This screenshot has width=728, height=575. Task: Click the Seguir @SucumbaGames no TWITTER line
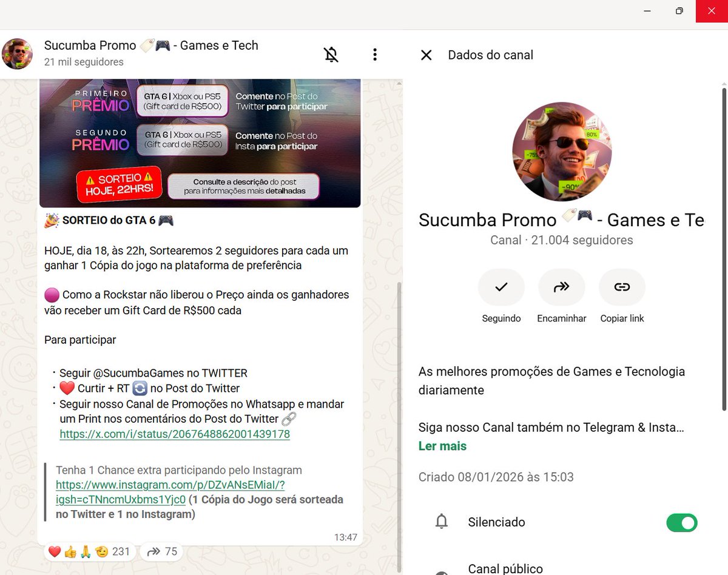(153, 373)
